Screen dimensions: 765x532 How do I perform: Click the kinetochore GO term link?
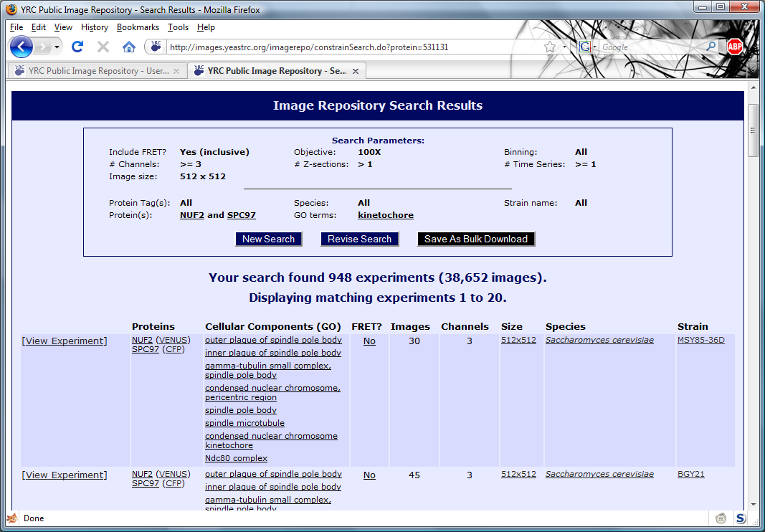tap(386, 215)
